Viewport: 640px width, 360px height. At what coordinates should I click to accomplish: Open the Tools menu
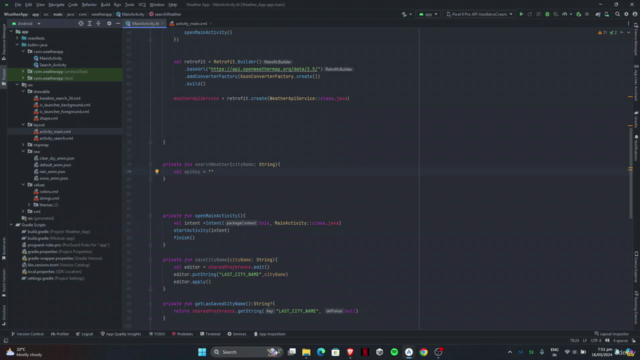point(129,5)
